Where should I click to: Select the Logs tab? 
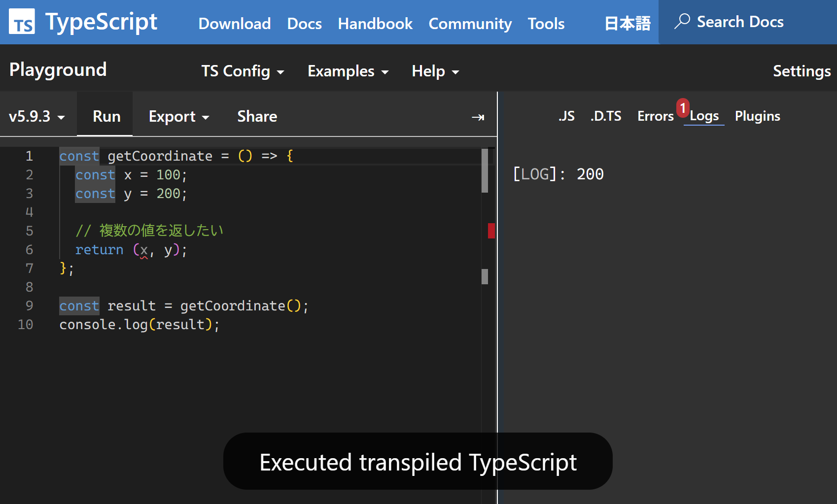pyautogui.click(x=704, y=116)
